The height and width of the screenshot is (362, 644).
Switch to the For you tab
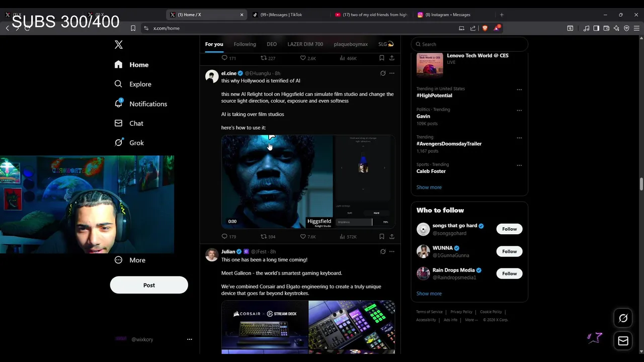coord(214,44)
